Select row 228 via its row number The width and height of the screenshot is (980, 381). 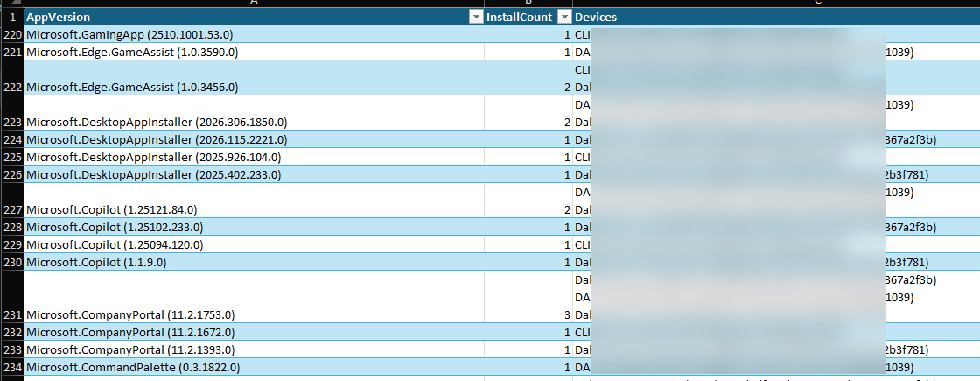coord(12,227)
